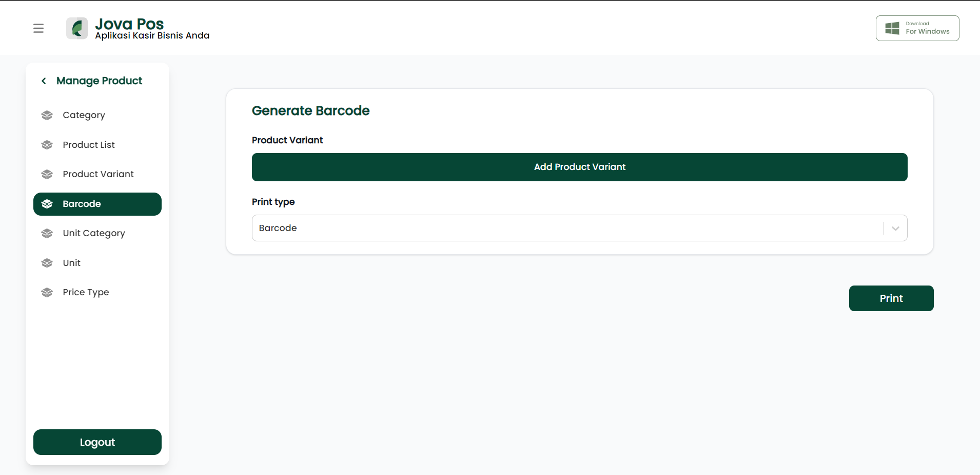The image size is (980, 475).
Task: Click the Barcode layers icon
Action: (x=47, y=204)
